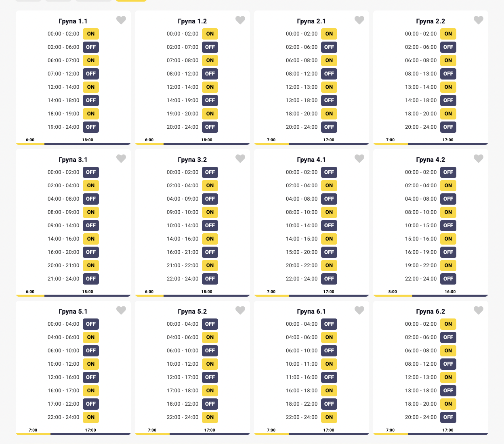Click the heart icon on Група 1.2
Screen dimensions: 504x444
tap(240, 20)
